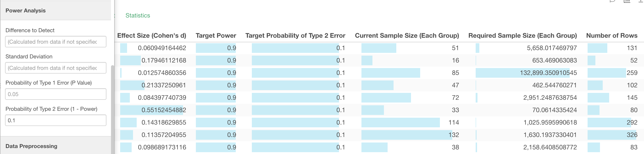Expand the Power Analysis section header
The height and width of the screenshot is (154, 644).
click(x=56, y=11)
